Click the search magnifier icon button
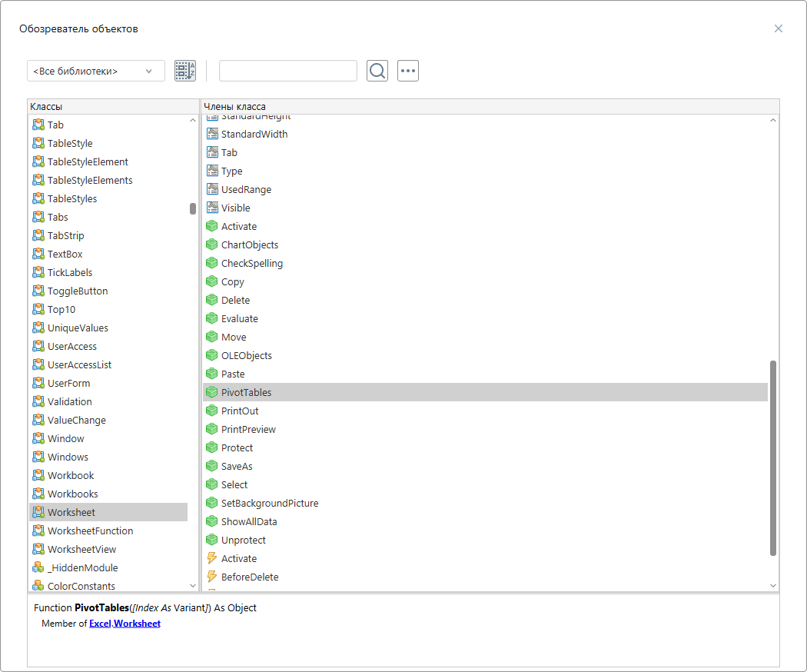 [x=377, y=71]
